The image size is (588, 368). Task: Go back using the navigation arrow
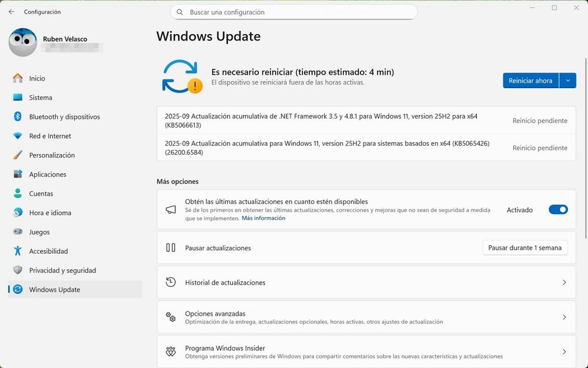tap(12, 12)
